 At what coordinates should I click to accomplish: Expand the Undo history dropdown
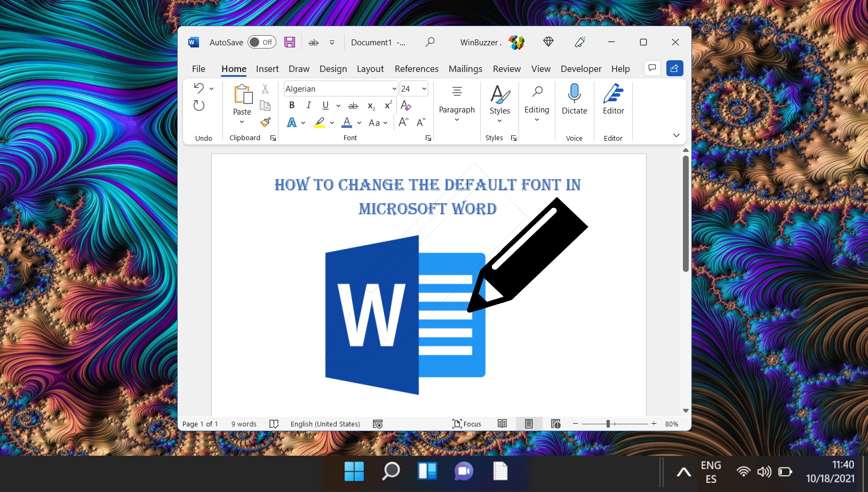[211, 88]
